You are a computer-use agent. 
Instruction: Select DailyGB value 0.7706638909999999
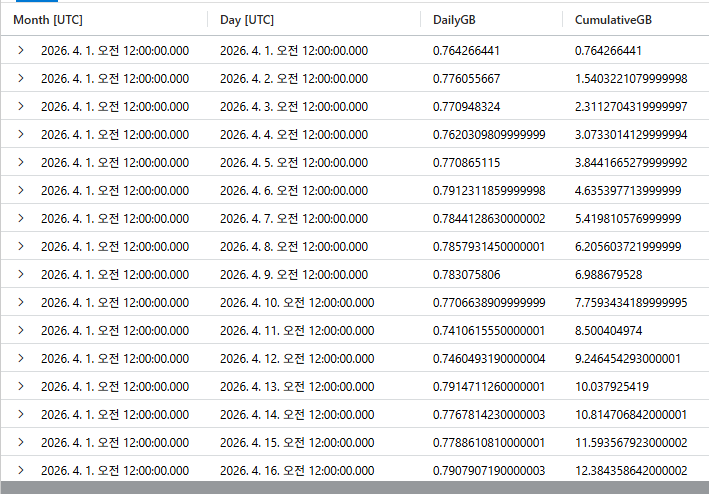pos(489,303)
